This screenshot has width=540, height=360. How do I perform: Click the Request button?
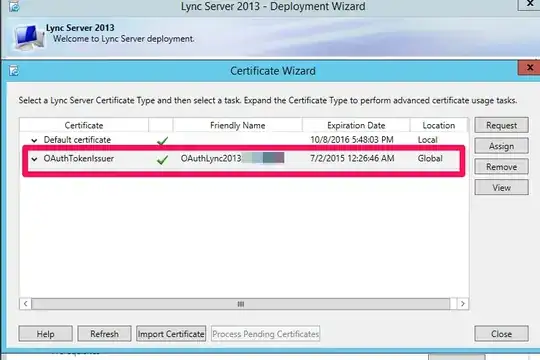[501, 125]
